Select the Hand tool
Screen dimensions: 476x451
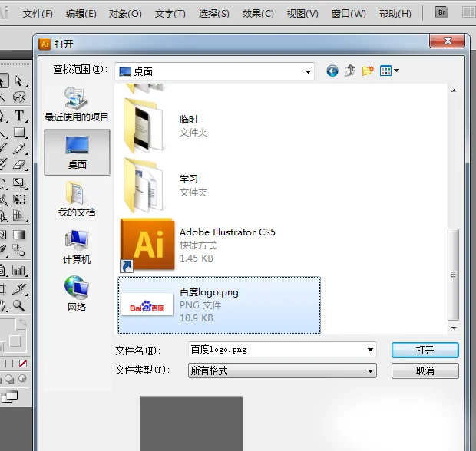click(4, 305)
